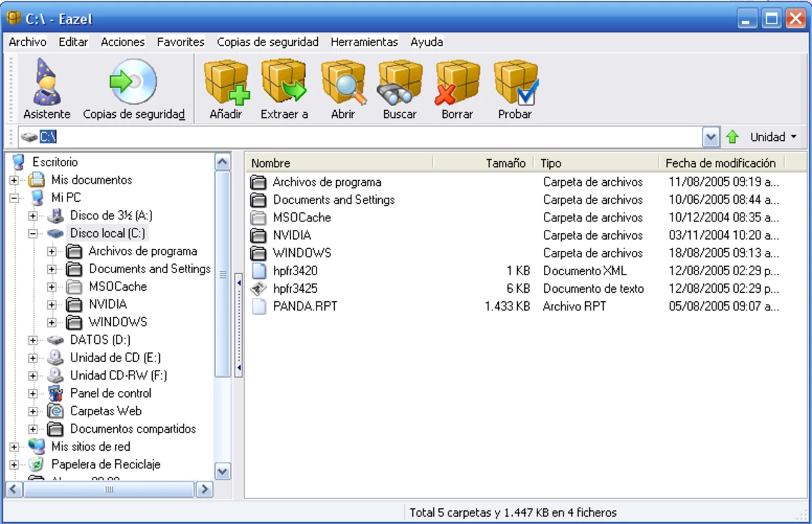Open the Acciones menu

pos(123,42)
